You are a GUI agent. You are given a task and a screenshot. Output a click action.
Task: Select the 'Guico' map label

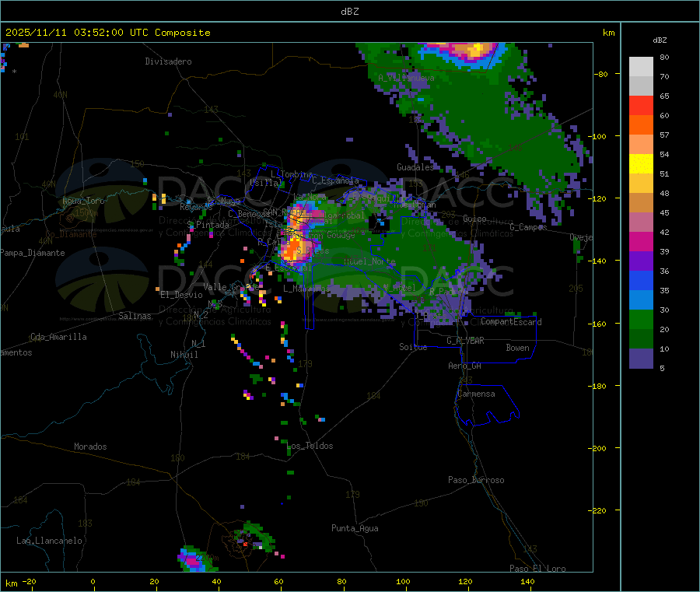(474, 219)
